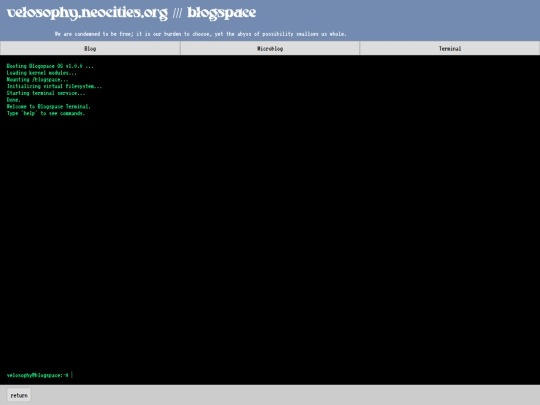Click the 'Booting Blogspace OS v1.0.0' line
The image size is (540, 405).
(50, 66)
